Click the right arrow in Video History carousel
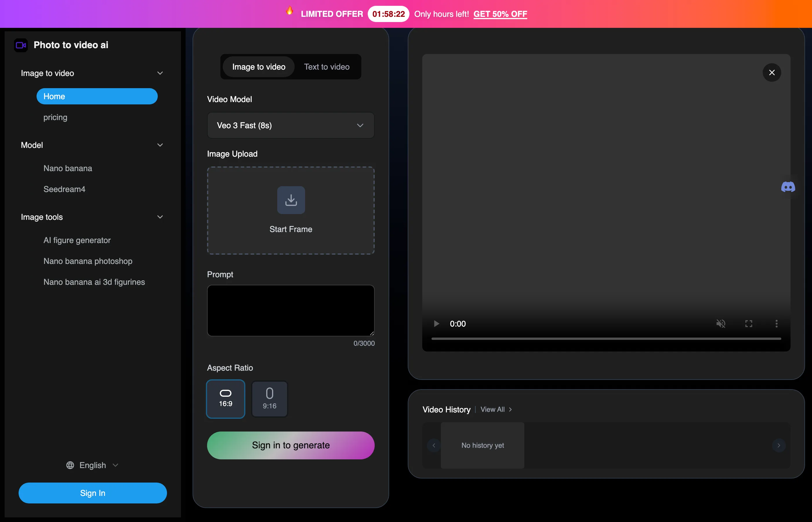This screenshot has height=522, width=812. pos(779,445)
